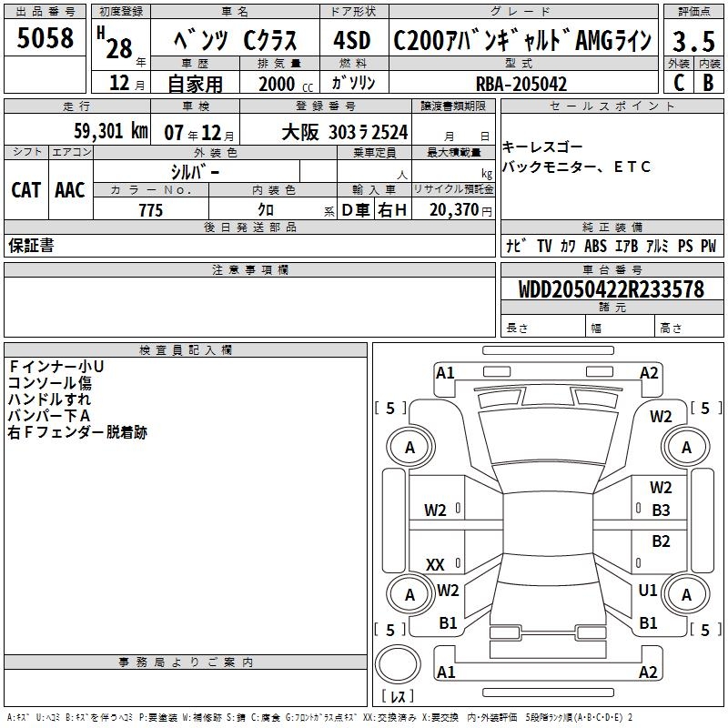The image size is (728, 728).
Task: Select lot number 5058
Action: pos(45,37)
